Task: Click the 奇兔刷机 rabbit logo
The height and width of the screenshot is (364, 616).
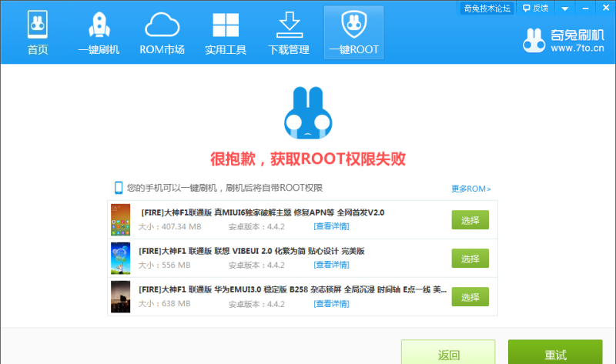Action: [x=534, y=41]
